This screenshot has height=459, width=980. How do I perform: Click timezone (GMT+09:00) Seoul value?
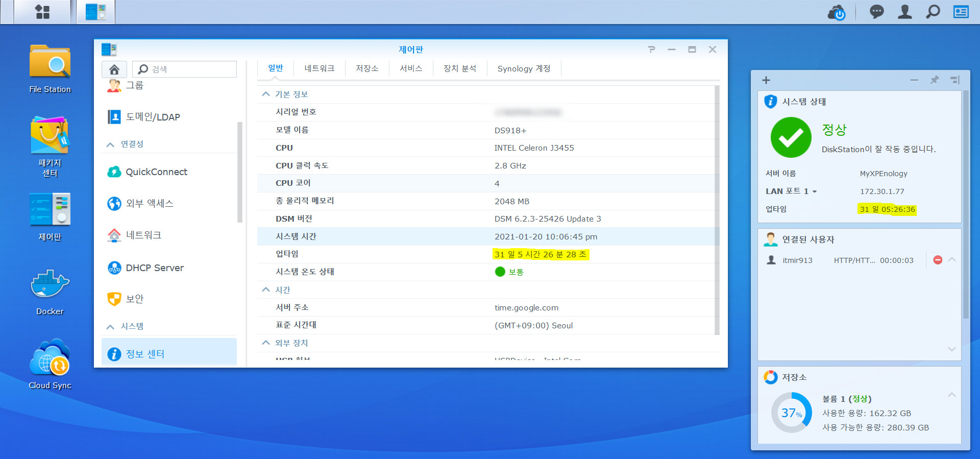pyautogui.click(x=534, y=325)
